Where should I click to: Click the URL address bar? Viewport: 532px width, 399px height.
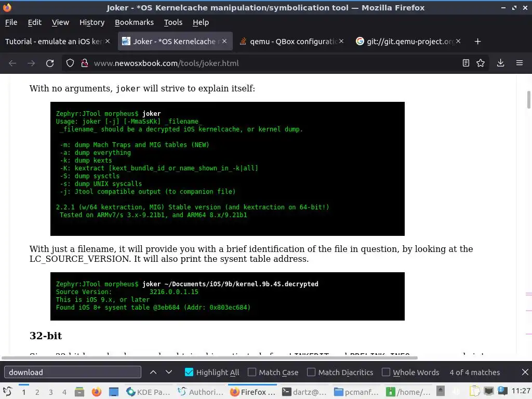275,63
